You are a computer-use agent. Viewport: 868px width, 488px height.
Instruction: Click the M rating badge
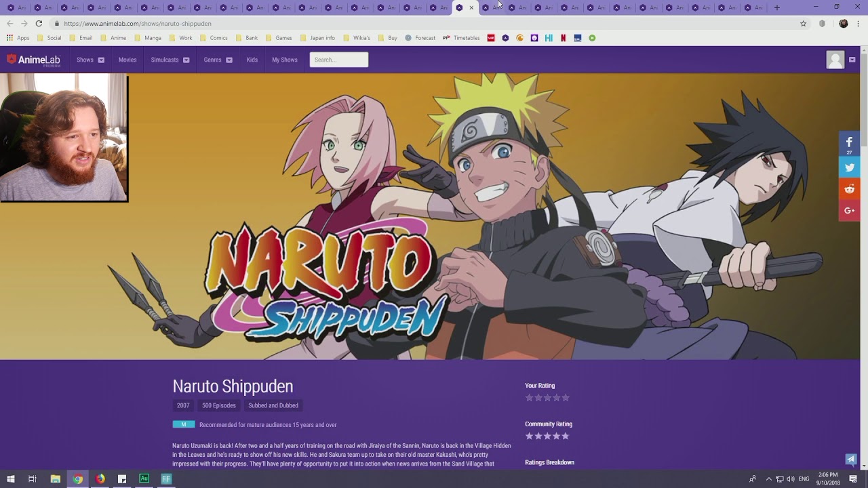pos(183,424)
